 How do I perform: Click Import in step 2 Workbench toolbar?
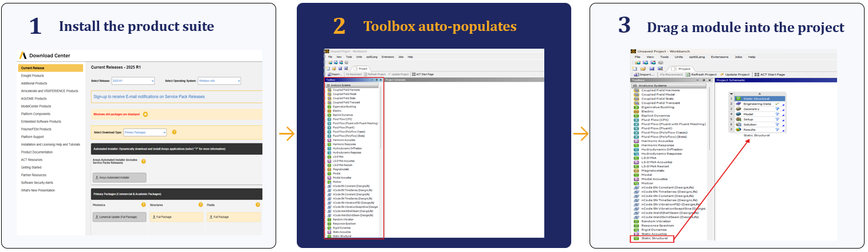click(x=335, y=74)
